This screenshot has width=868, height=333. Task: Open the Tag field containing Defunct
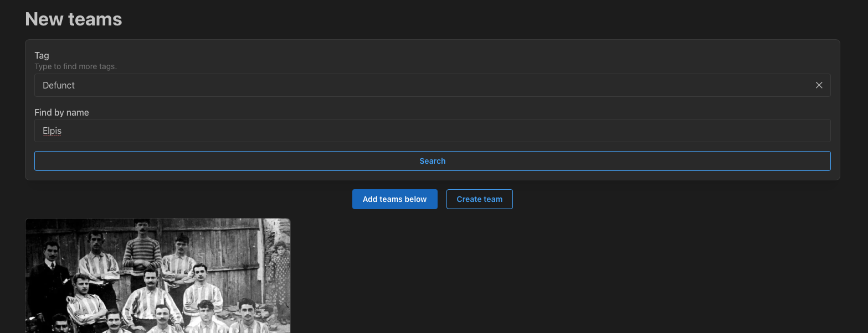pos(432,85)
